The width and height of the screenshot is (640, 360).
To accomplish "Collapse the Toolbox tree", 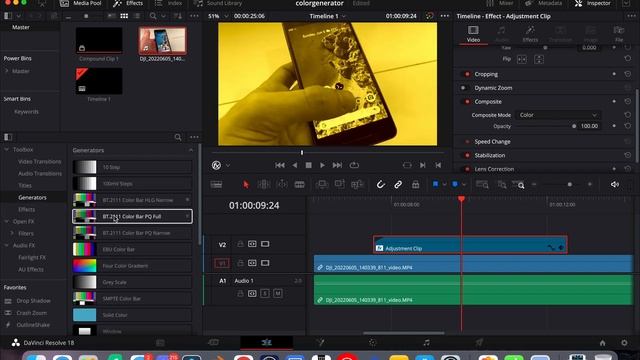I will (x=7, y=150).
